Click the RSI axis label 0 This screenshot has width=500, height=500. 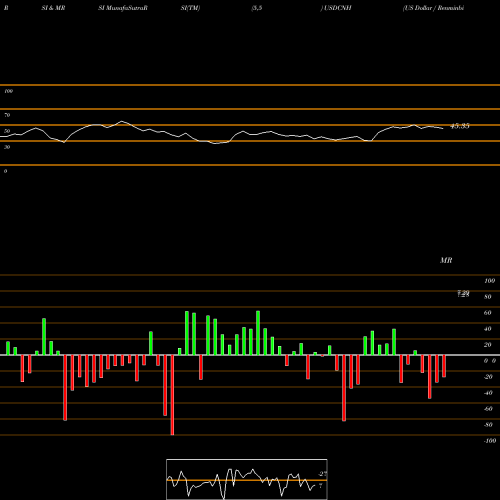coord(5,171)
